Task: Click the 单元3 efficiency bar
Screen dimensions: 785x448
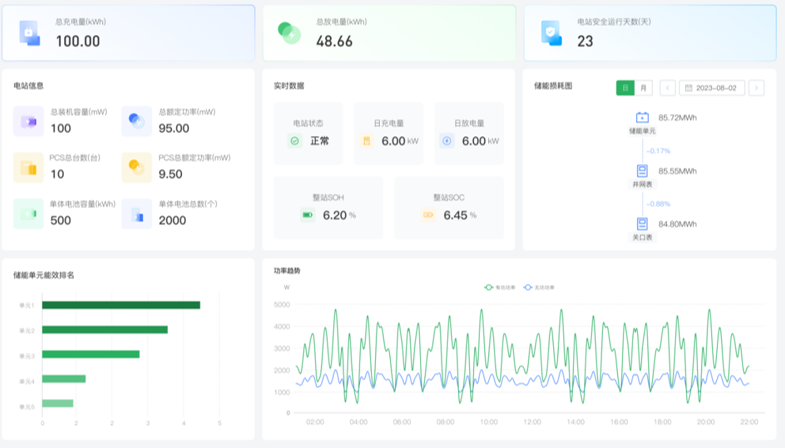Action: [91, 354]
